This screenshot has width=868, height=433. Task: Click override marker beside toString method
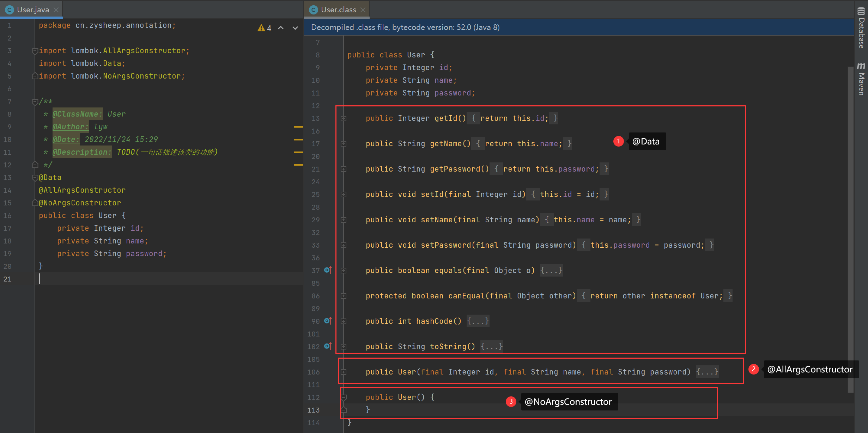[328, 346]
